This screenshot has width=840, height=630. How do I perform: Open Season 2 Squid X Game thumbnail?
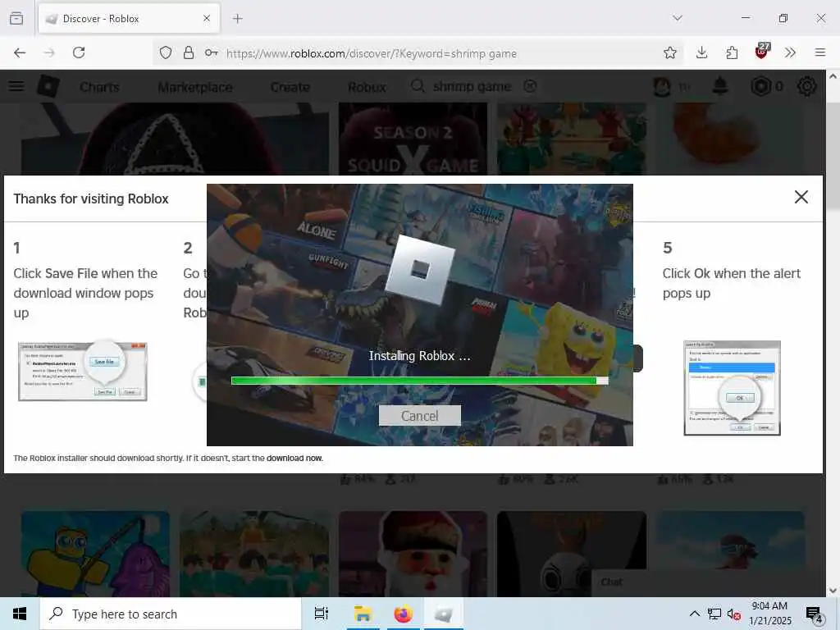point(413,139)
